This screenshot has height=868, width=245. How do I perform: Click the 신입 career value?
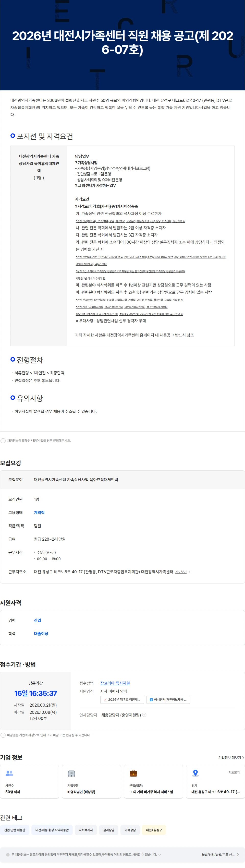point(37,620)
